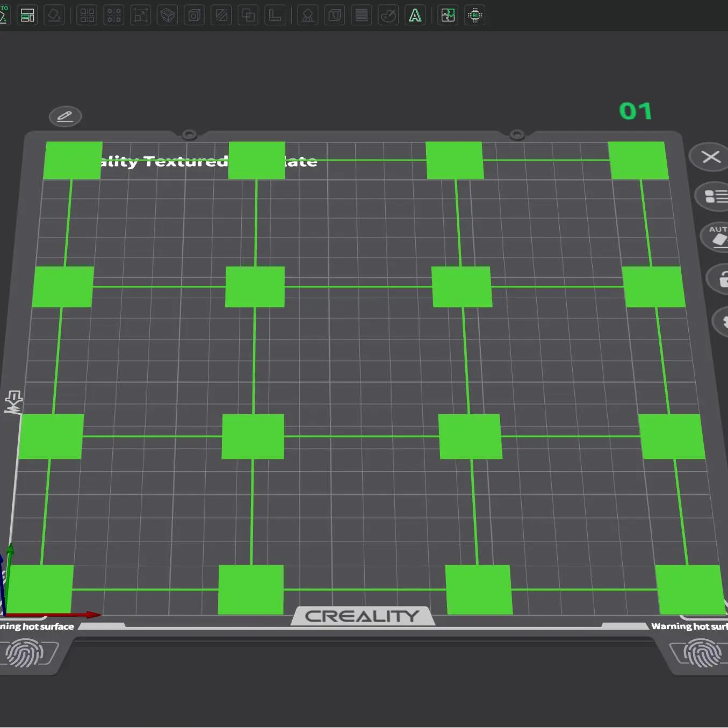Select the green square at top-left plate corner
Screen dimensions: 728x728
pyautogui.click(x=73, y=160)
